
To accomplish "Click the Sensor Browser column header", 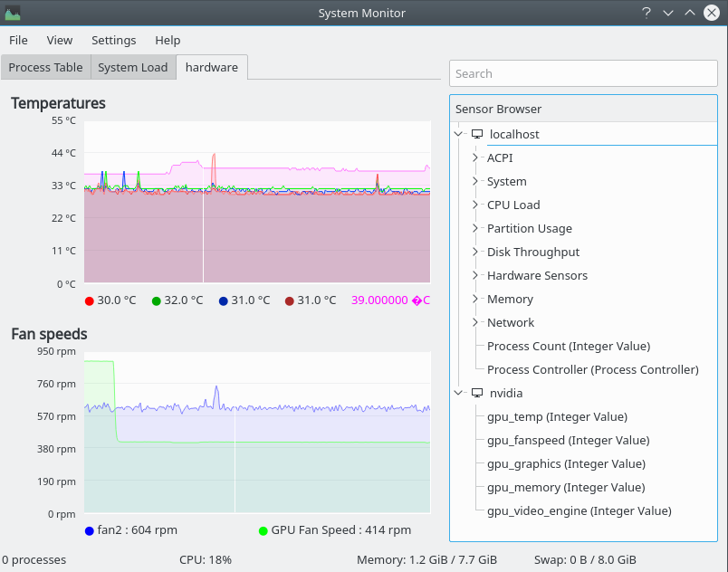I will pyautogui.click(x=583, y=109).
